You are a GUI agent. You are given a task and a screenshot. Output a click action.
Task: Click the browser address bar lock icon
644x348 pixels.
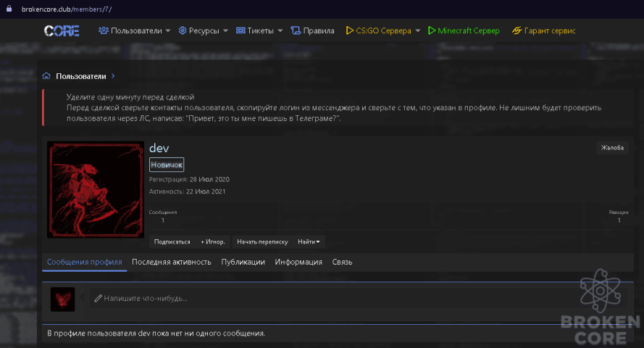[9, 9]
